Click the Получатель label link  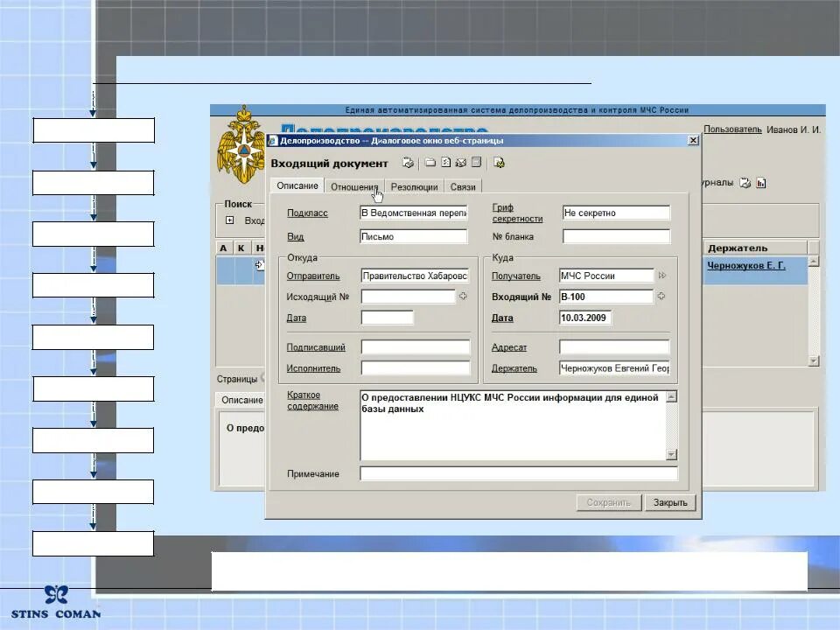point(516,276)
